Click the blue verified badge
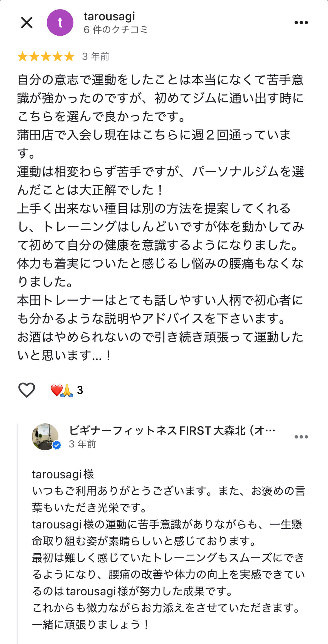Image resolution: width=328 pixels, height=644 pixels. [x=57, y=445]
